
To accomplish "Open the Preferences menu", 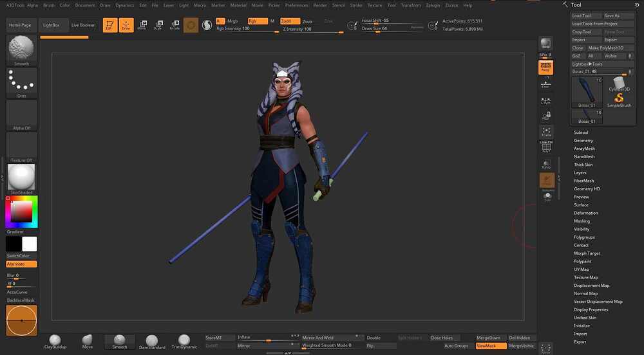I will (296, 5).
